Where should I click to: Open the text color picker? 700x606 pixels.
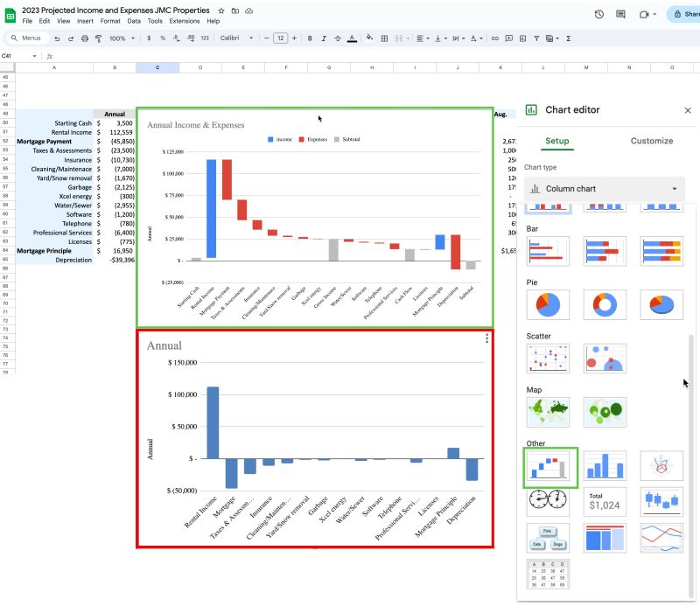pyautogui.click(x=352, y=38)
